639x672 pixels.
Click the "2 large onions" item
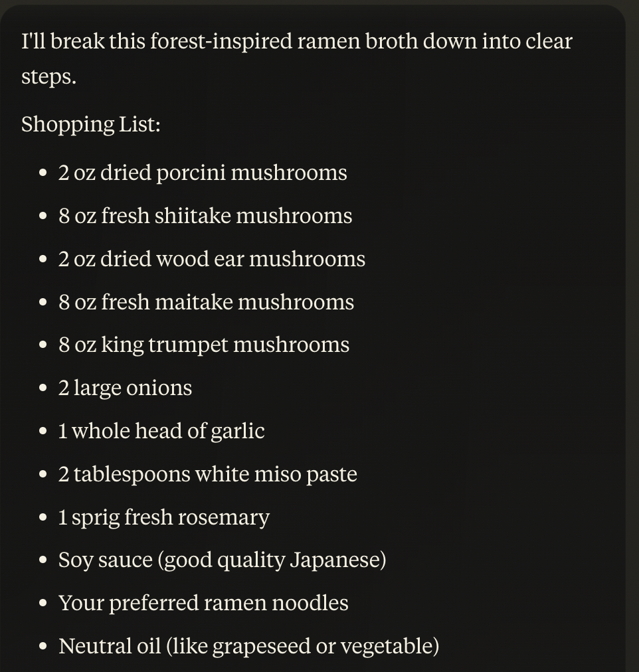pyautogui.click(x=125, y=388)
